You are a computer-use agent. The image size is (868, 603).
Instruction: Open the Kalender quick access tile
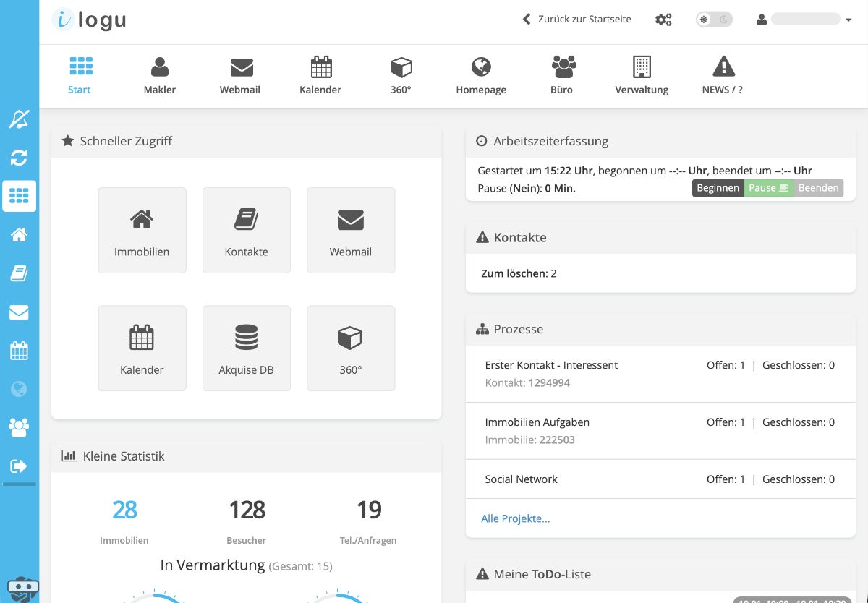[x=142, y=348]
